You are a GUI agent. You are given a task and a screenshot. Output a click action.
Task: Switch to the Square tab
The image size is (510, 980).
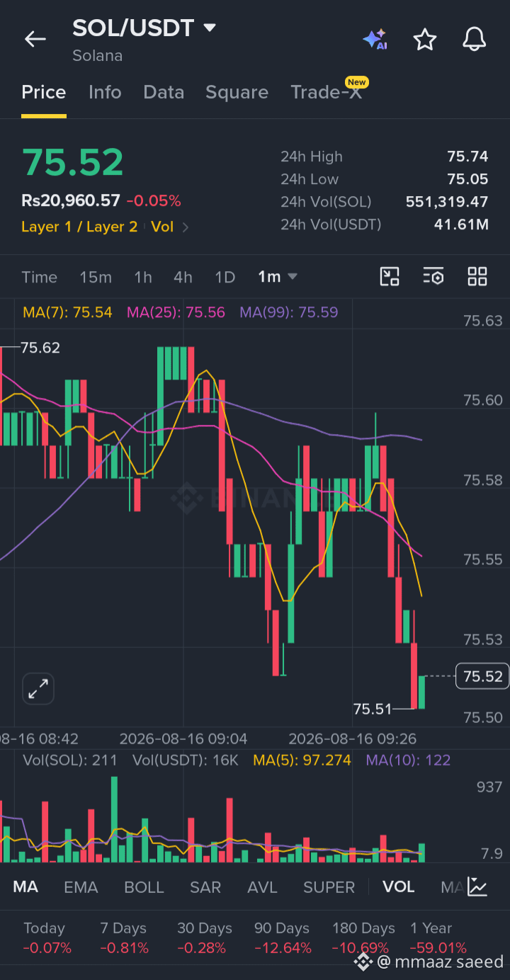point(237,92)
